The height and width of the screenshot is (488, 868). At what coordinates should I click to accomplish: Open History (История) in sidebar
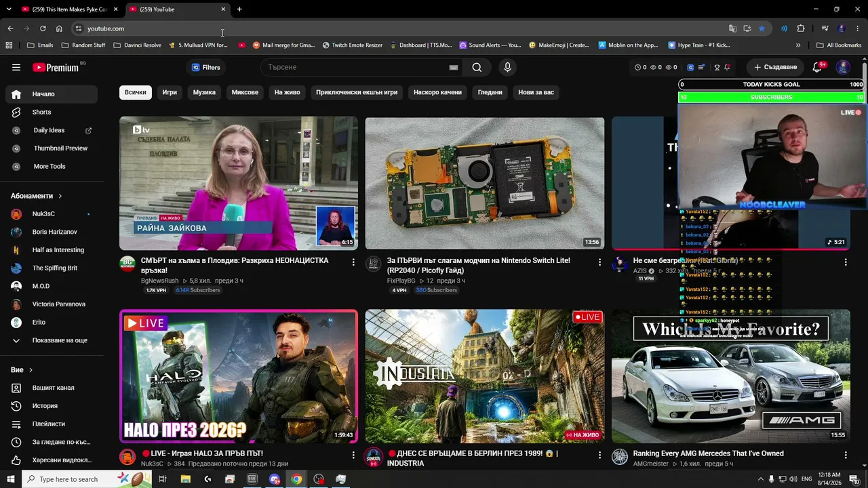(52, 406)
